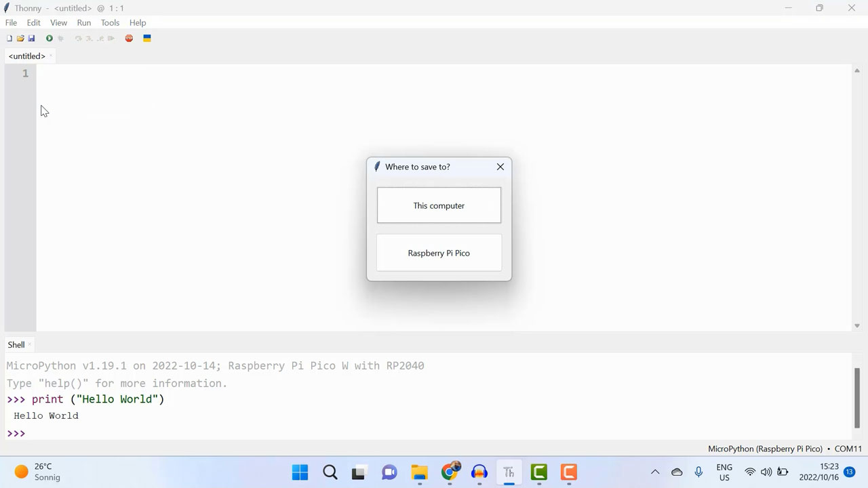Open the Chat app taskbar icon
The image size is (868, 488).
[389, 472]
